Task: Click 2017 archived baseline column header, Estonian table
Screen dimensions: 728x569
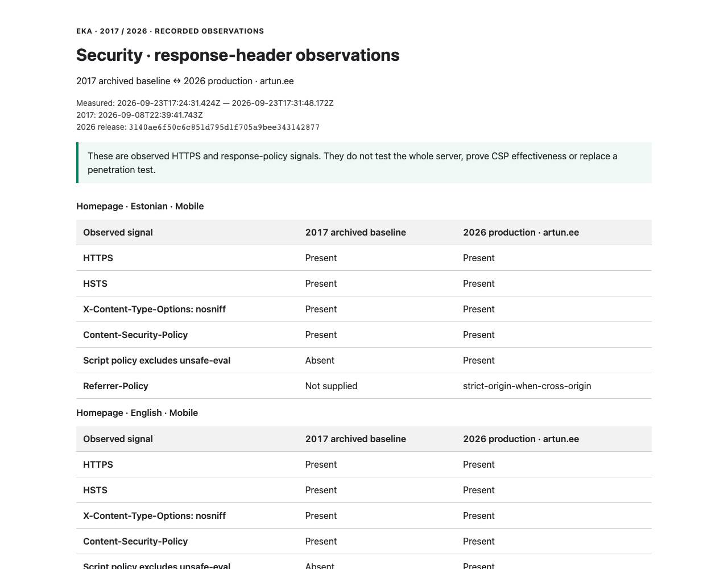Action: point(355,232)
